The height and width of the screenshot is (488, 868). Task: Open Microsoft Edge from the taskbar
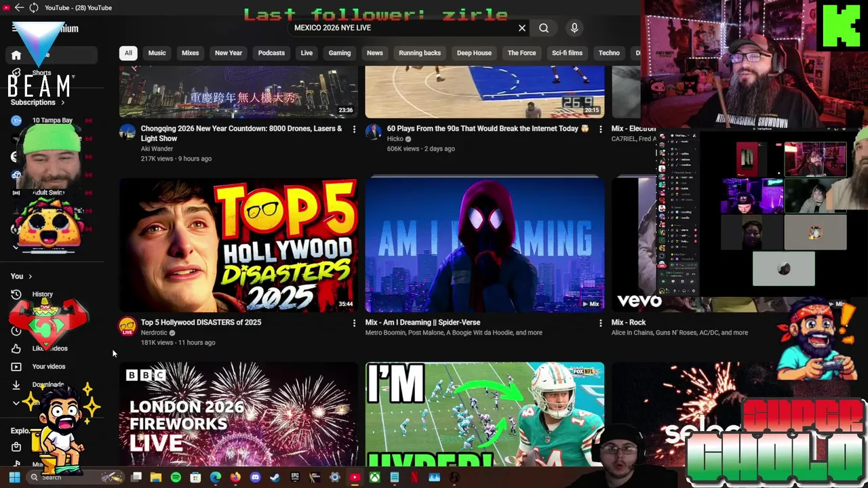pyautogui.click(x=216, y=477)
